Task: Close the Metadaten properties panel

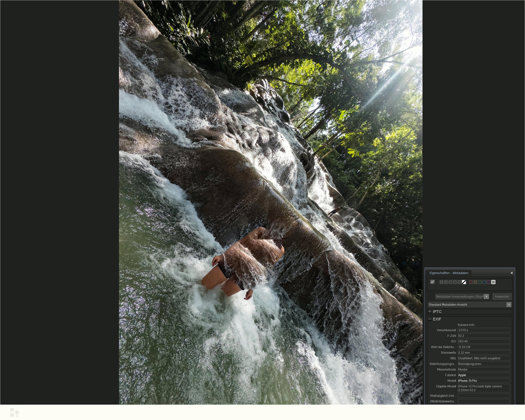Action: pyautogui.click(x=512, y=273)
